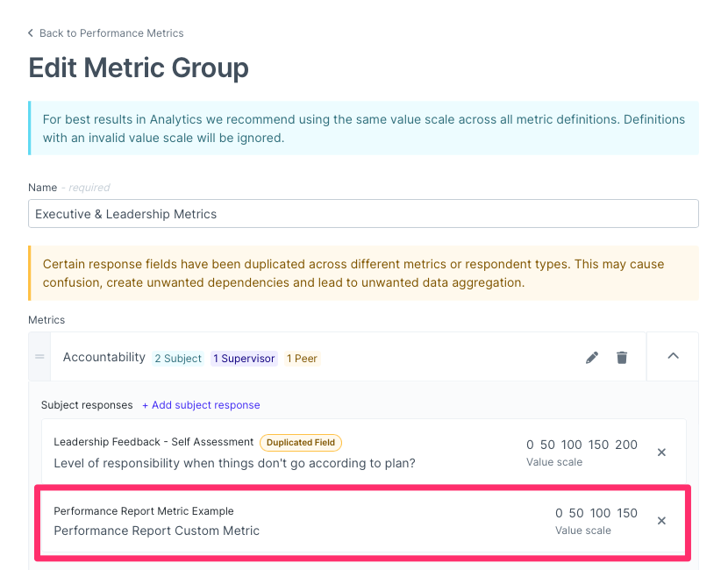Select the 2 Subject badge
The width and height of the screenshot is (728, 570).
[178, 358]
